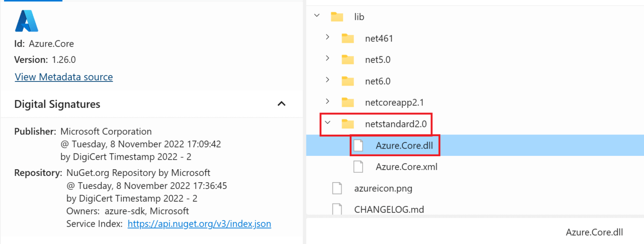Select the net5.0 folder icon
644x244 pixels.
[348, 59]
